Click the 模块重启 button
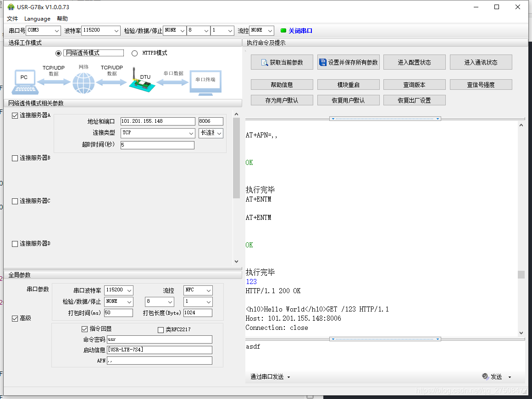The height and width of the screenshot is (399, 532). 348,84
